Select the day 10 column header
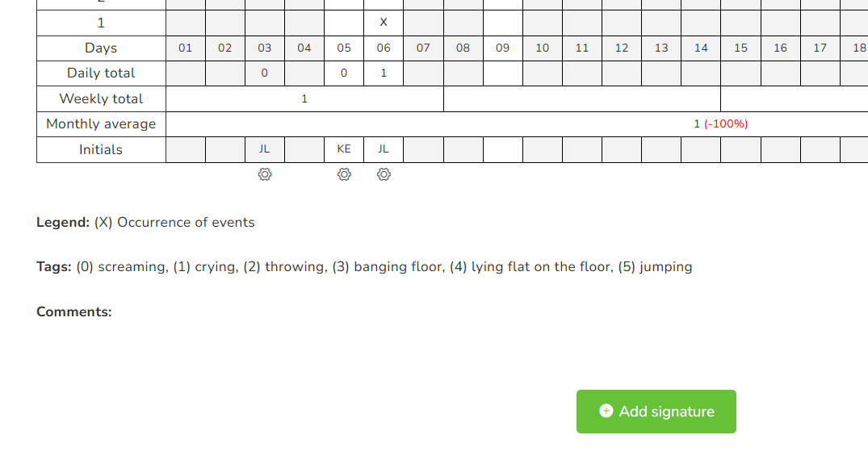This screenshot has width=868, height=460. [x=543, y=48]
